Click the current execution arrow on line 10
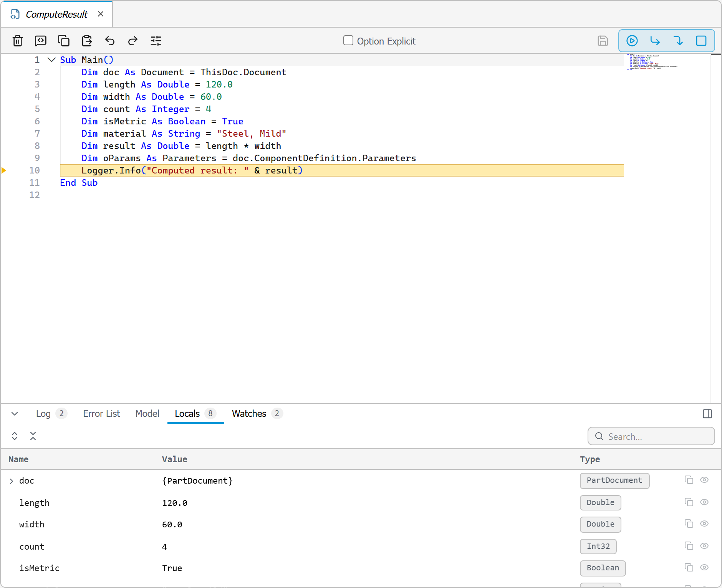This screenshot has width=722, height=588. (4, 170)
